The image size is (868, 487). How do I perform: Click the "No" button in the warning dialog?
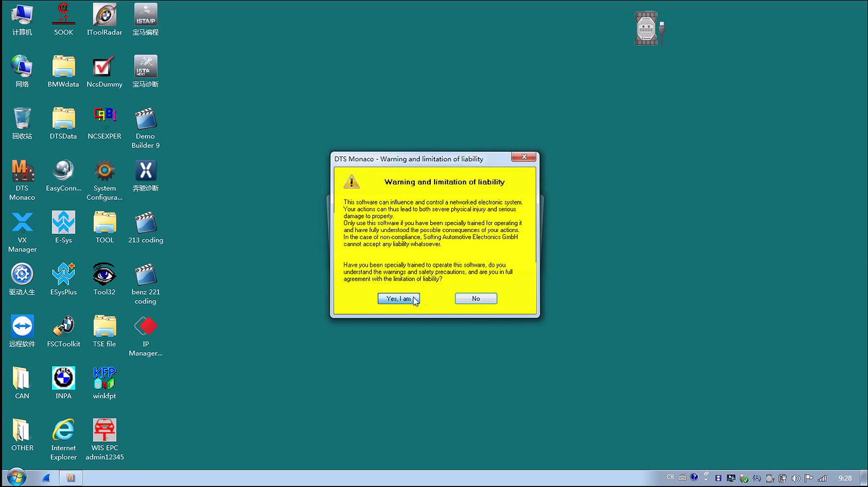click(476, 299)
